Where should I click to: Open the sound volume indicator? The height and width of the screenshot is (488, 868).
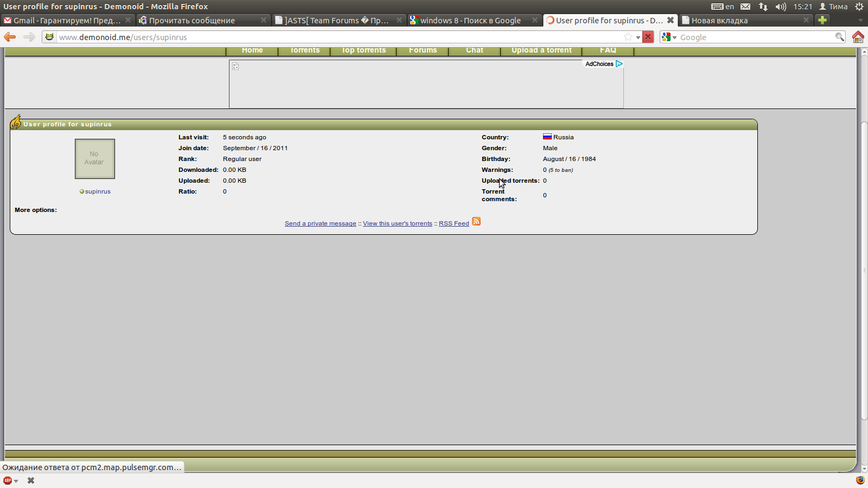781,7
